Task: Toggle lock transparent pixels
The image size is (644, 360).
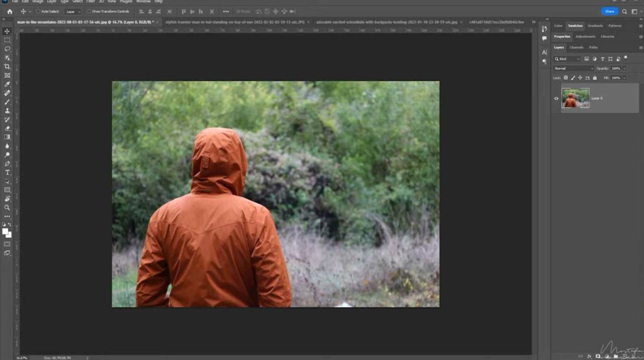Action: coord(565,77)
